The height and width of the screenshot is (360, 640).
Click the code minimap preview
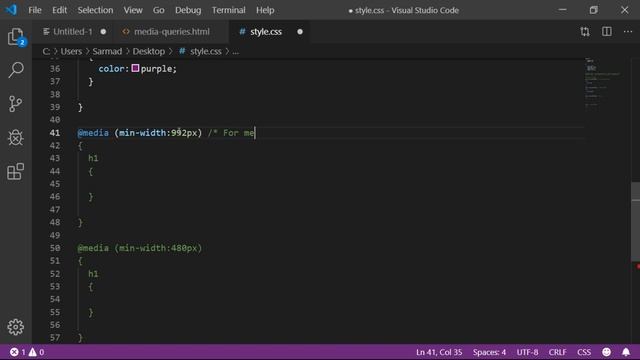pos(603,84)
